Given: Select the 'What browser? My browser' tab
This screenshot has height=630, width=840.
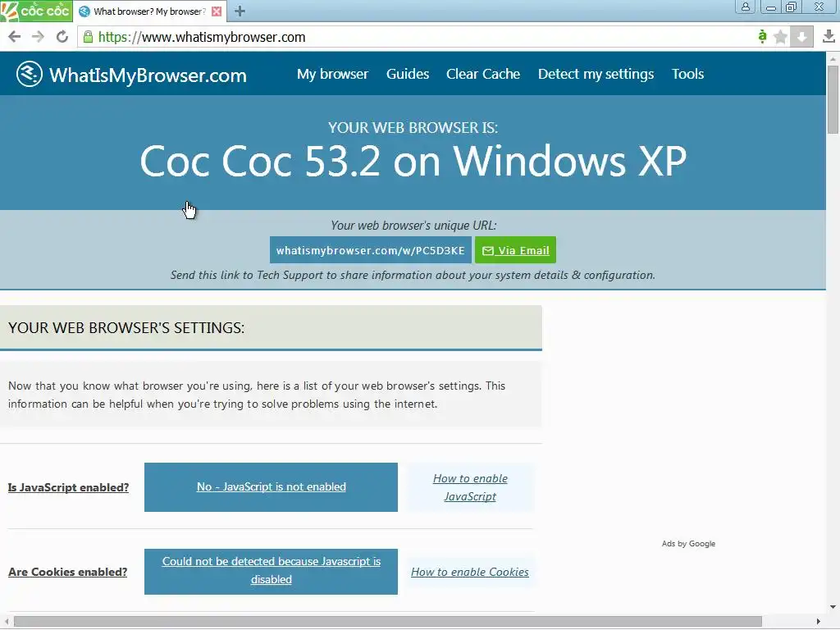Looking at the screenshot, I should pos(149,11).
